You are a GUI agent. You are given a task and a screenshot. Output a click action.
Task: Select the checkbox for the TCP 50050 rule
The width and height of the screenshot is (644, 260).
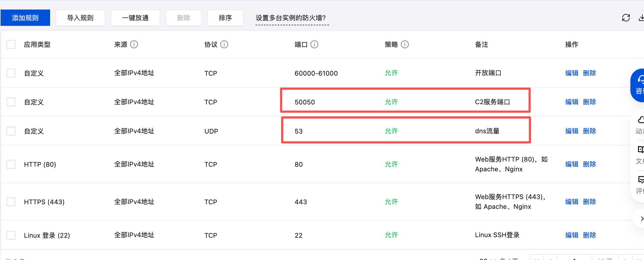(x=11, y=102)
